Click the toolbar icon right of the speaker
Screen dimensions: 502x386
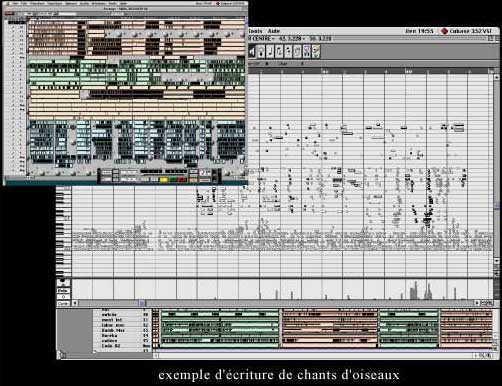261,52
